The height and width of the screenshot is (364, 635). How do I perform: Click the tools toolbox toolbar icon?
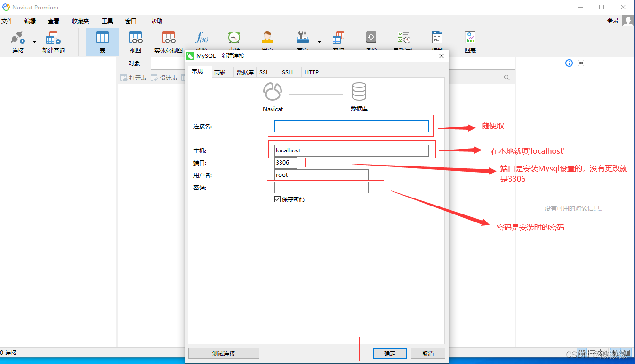(x=302, y=38)
